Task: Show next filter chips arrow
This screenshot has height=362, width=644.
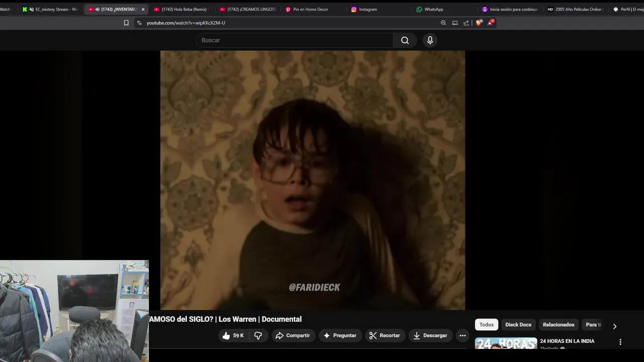Action: (614, 326)
